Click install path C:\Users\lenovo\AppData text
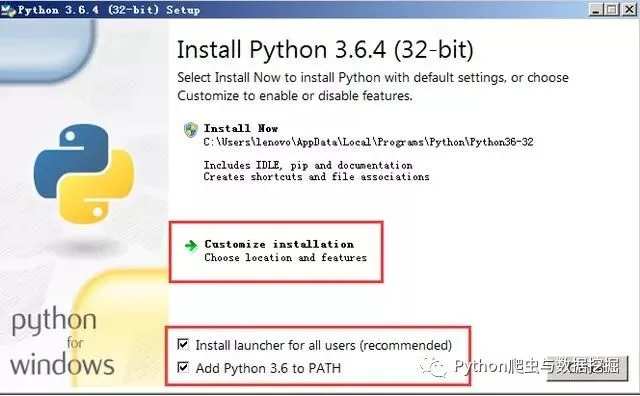This screenshot has width=640, height=396. 368,142
